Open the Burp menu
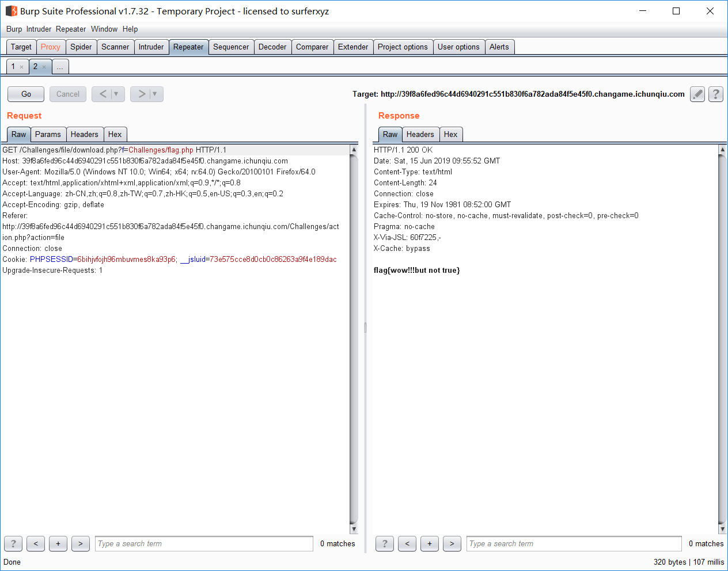 (x=14, y=29)
